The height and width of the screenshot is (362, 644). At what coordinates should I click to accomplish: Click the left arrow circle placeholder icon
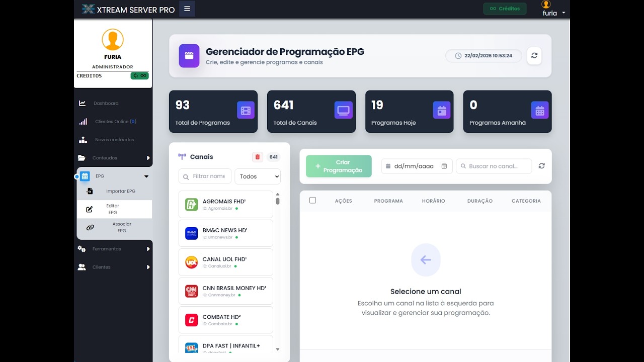coord(426,260)
